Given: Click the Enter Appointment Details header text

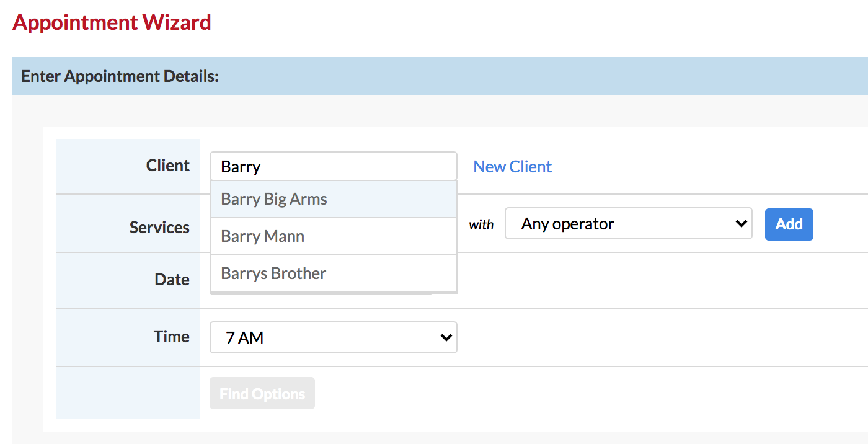Looking at the screenshot, I should [120, 76].
